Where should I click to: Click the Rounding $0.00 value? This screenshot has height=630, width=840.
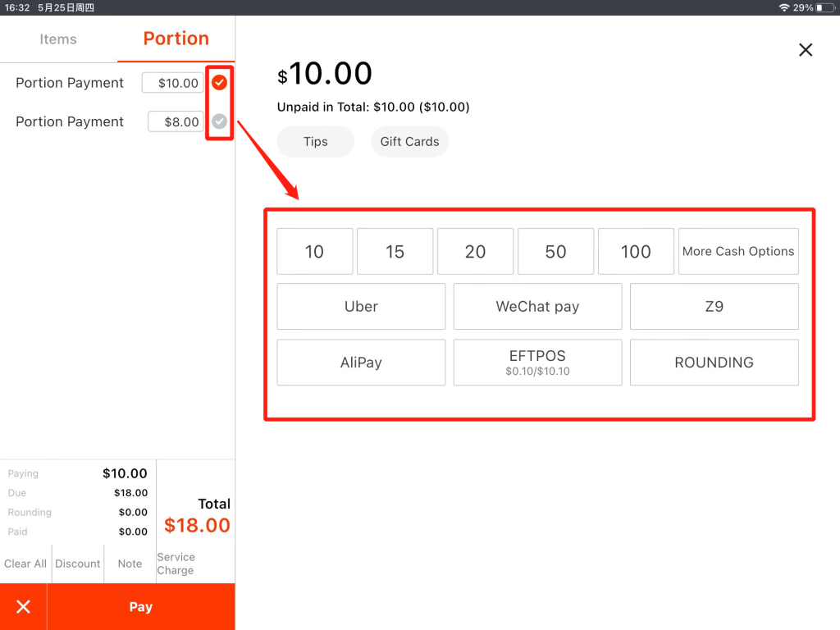pyautogui.click(x=133, y=512)
